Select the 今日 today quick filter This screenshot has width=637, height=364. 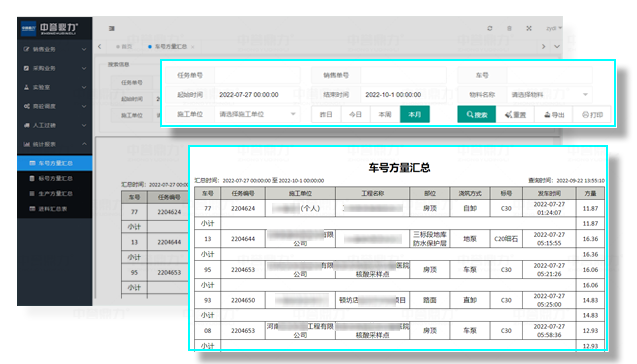(355, 114)
